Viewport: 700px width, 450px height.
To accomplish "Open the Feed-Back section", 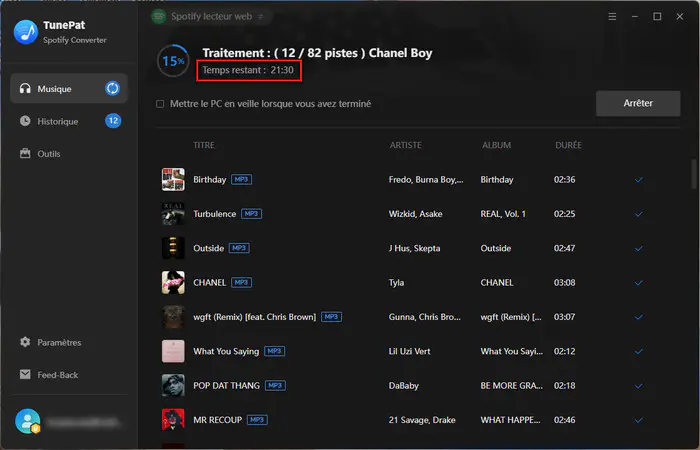I will [x=69, y=375].
